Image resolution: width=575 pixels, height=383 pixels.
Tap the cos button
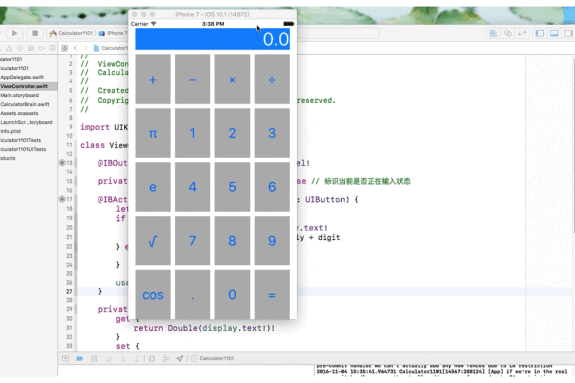click(153, 294)
